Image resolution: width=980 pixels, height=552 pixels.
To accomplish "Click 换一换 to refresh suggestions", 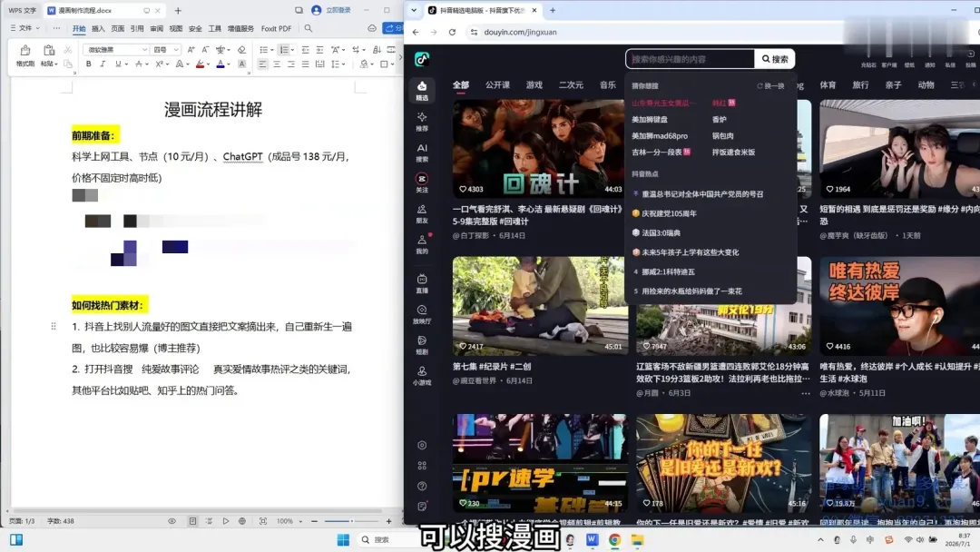I will [x=770, y=85].
